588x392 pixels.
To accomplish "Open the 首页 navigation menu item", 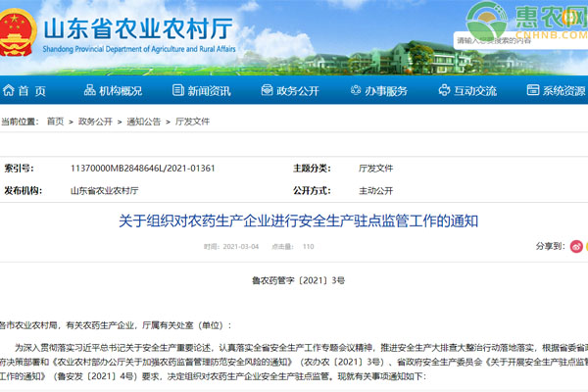I will (32, 91).
